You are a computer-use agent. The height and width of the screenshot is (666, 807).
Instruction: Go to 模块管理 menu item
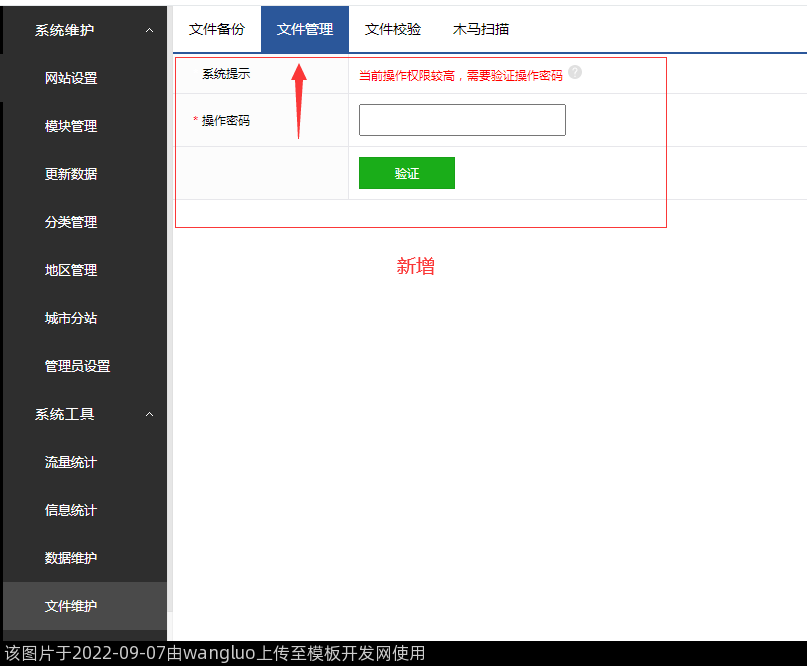(71, 126)
